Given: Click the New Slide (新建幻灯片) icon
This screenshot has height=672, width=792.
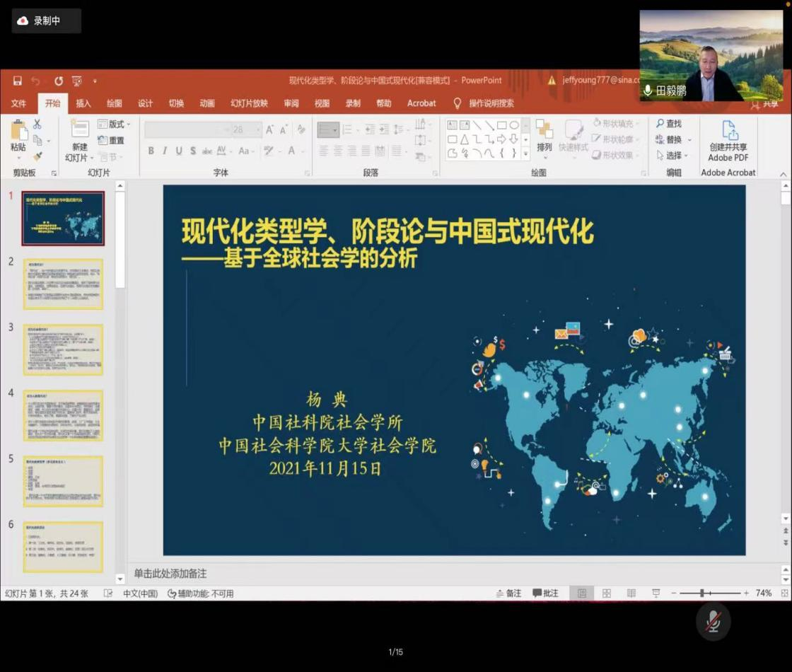Looking at the screenshot, I should click(x=79, y=129).
